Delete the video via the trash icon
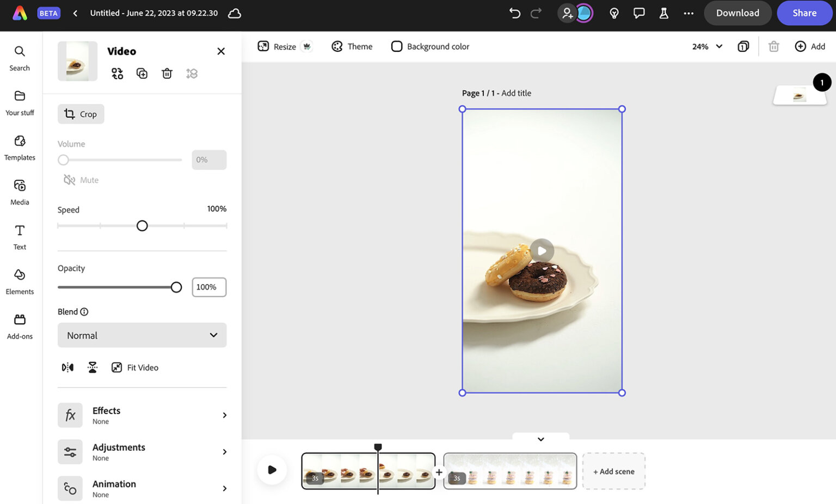836x504 pixels. click(167, 73)
